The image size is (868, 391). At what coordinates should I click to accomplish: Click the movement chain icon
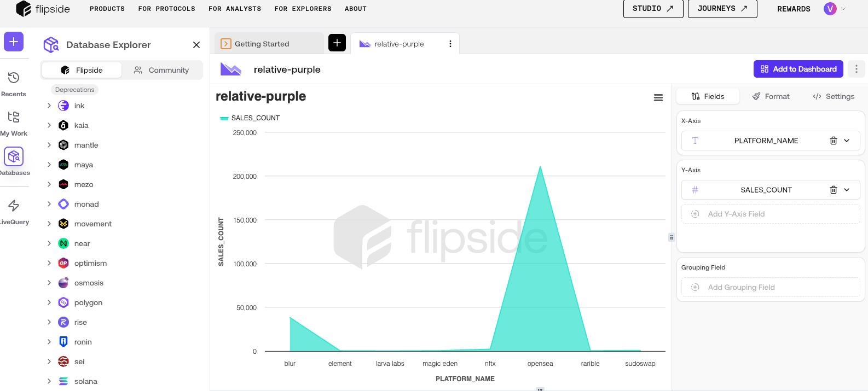point(63,224)
